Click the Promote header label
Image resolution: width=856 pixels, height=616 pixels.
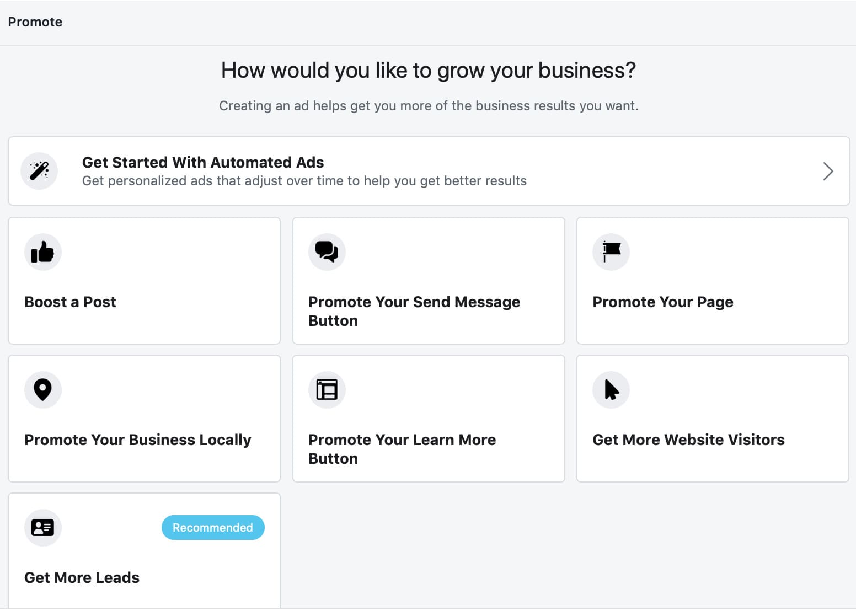tap(35, 22)
